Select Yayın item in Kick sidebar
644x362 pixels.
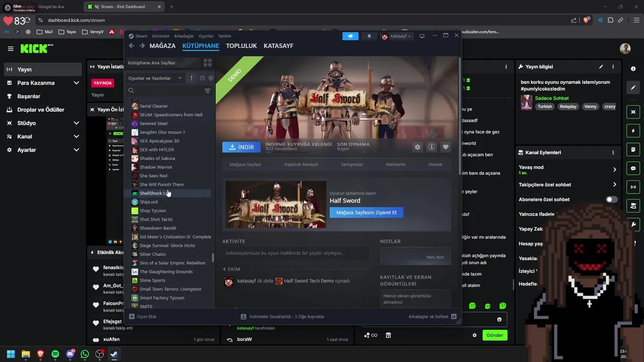click(43, 69)
